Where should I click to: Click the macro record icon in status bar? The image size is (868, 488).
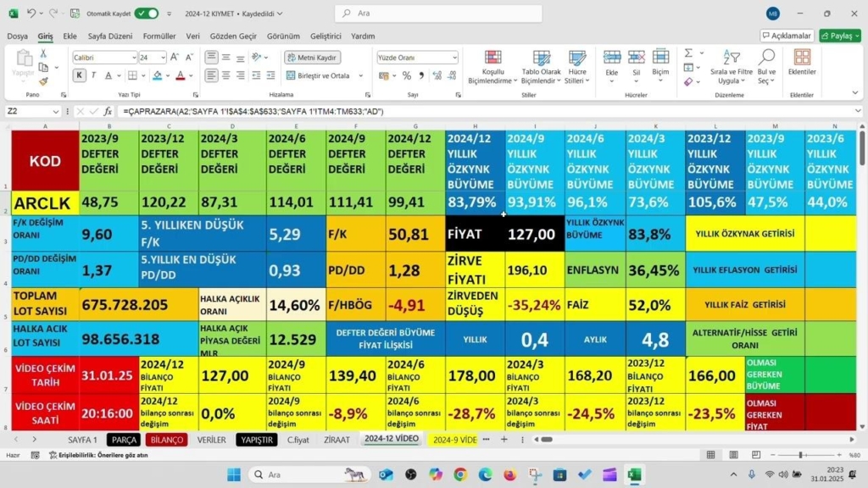[x=35, y=455]
